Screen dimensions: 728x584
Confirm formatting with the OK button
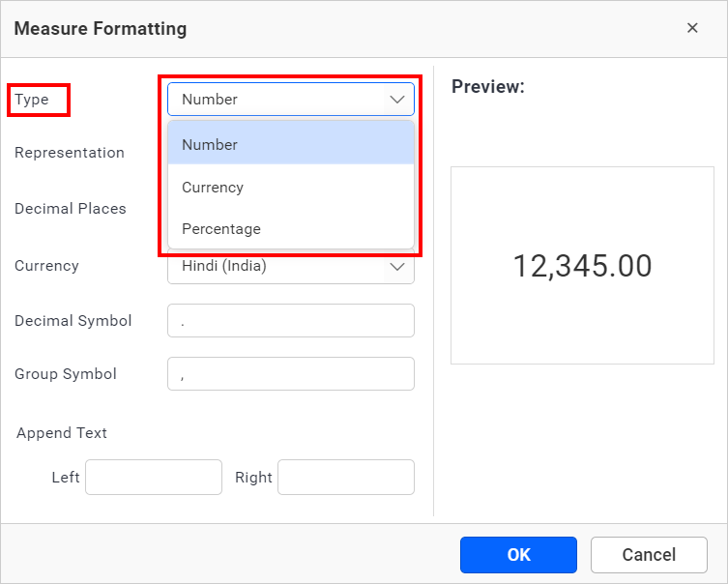pos(518,555)
